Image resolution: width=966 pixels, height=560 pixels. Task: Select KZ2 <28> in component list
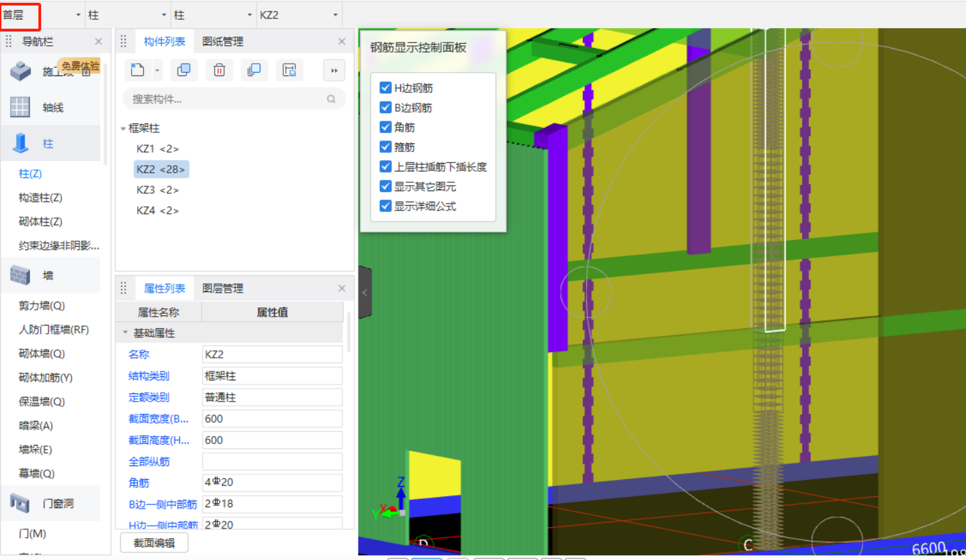coord(161,169)
